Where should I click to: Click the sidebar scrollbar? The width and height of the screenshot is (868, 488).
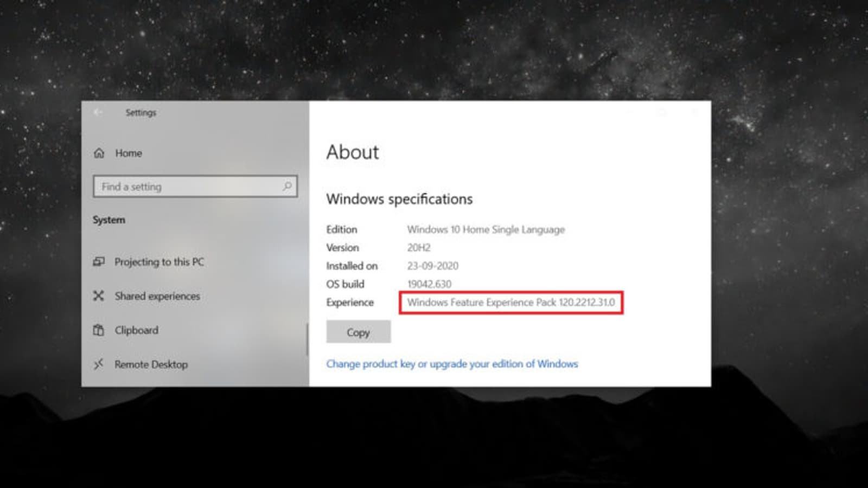click(307, 339)
